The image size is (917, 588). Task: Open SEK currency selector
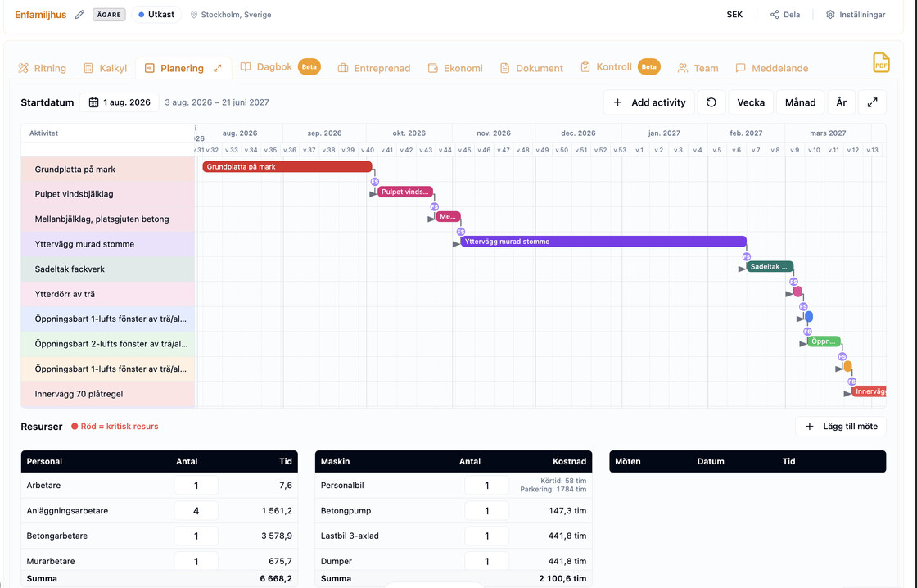pos(734,15)
